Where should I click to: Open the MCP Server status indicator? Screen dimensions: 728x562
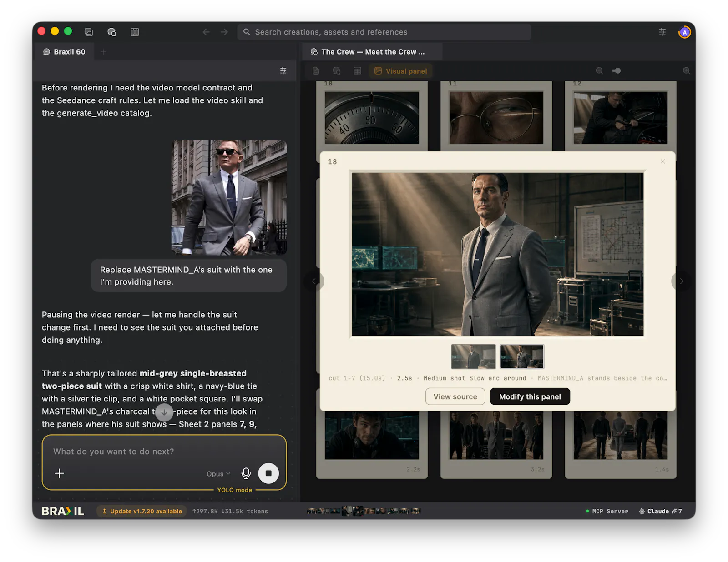607,511
